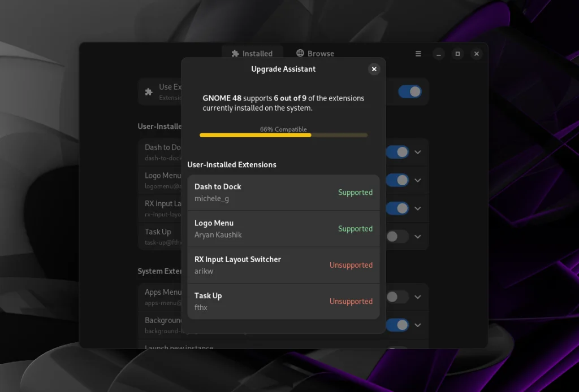Expand the Task Up row chevron
Image resolution: width=579 pixels, height=392 pixels.
click(418, 236)
